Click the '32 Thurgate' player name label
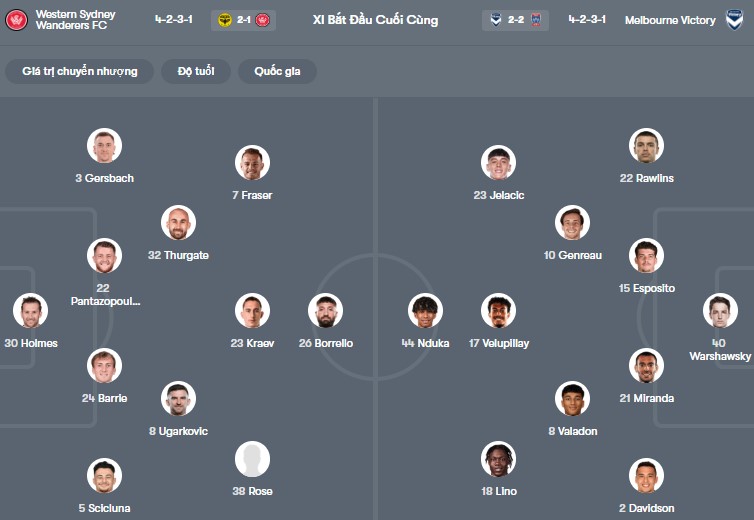 pyautogui.click(x=178, y=255)
